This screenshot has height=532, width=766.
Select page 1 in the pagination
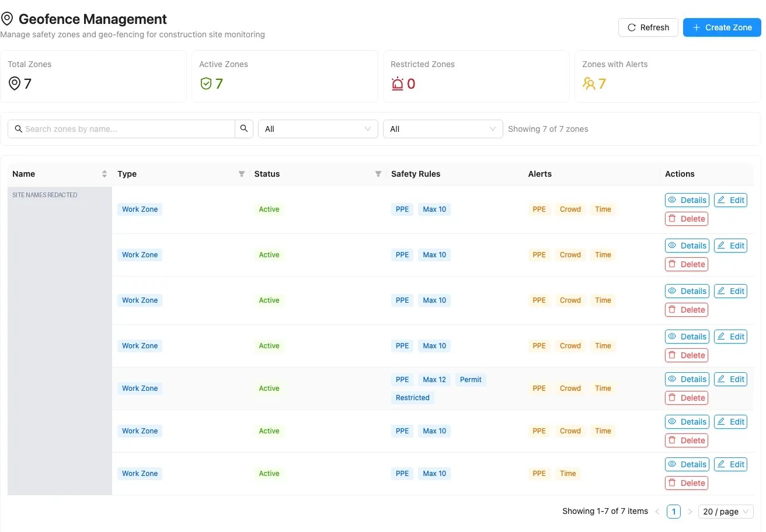coord(674,512)
